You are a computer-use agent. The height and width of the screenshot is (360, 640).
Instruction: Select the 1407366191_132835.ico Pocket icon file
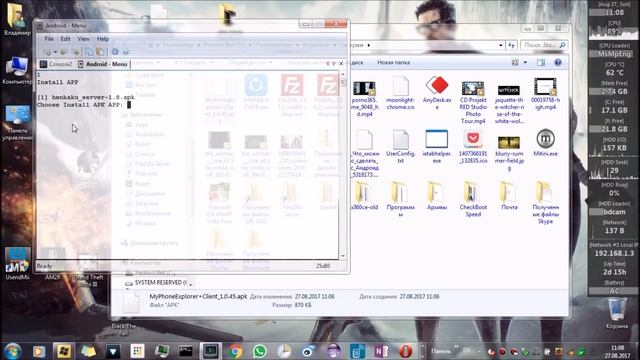coord(473,147)
